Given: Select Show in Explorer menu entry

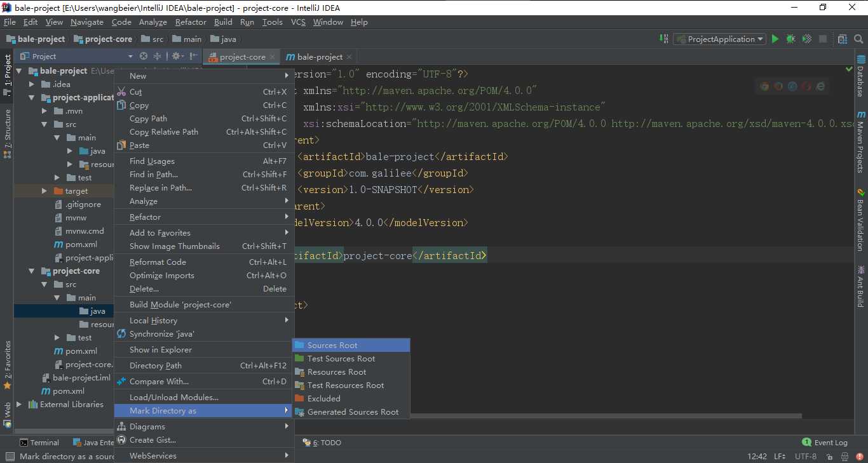Looking at the screenshot, I should coord(203,349).
